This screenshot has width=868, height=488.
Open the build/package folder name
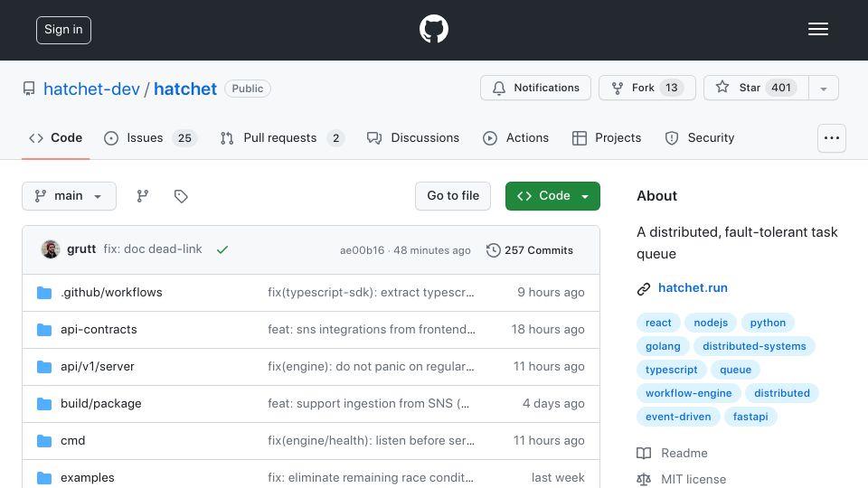100,403
